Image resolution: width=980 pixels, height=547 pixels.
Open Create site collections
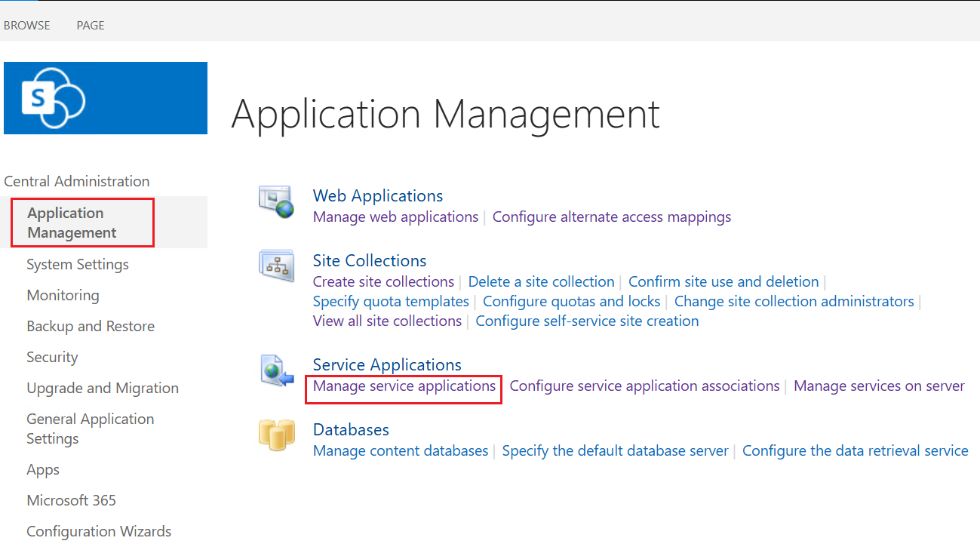coord(382,281)
